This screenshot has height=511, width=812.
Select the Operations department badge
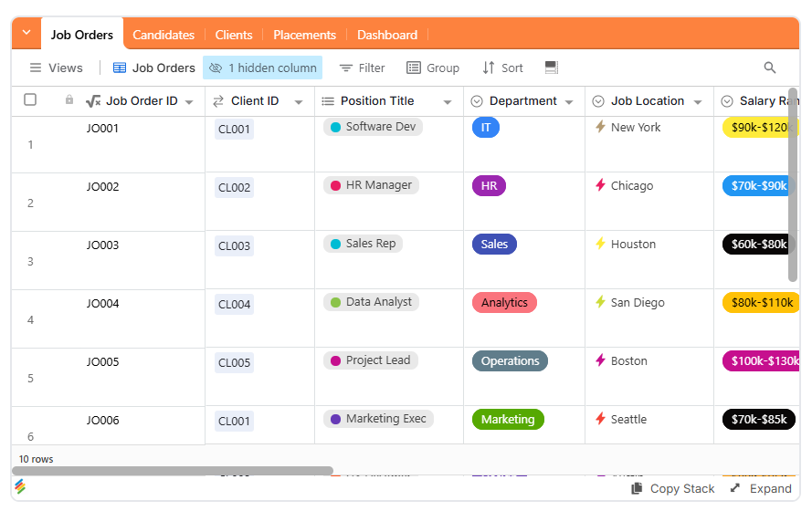click(x=510, y=361)
